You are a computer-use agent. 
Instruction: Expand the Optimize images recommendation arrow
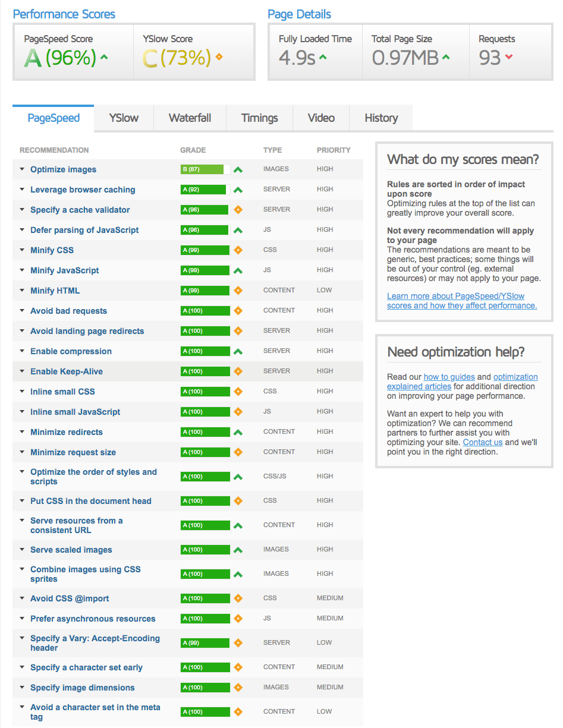[22, 170]
